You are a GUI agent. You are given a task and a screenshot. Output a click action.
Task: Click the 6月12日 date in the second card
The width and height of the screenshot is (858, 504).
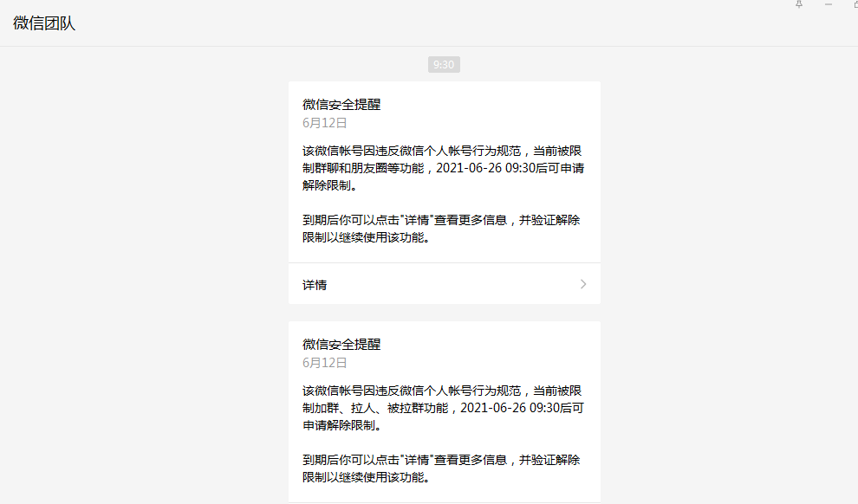(324, 363)
